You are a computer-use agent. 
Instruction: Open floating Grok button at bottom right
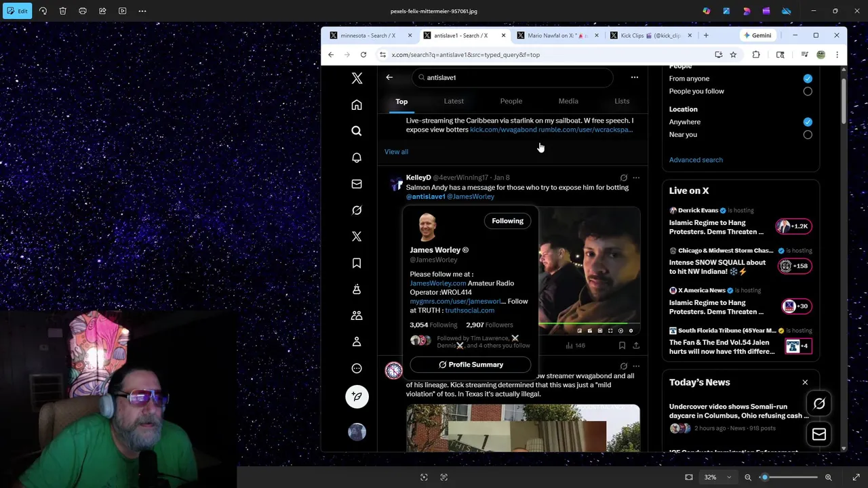pyautogui.click(x=819, y=404)
